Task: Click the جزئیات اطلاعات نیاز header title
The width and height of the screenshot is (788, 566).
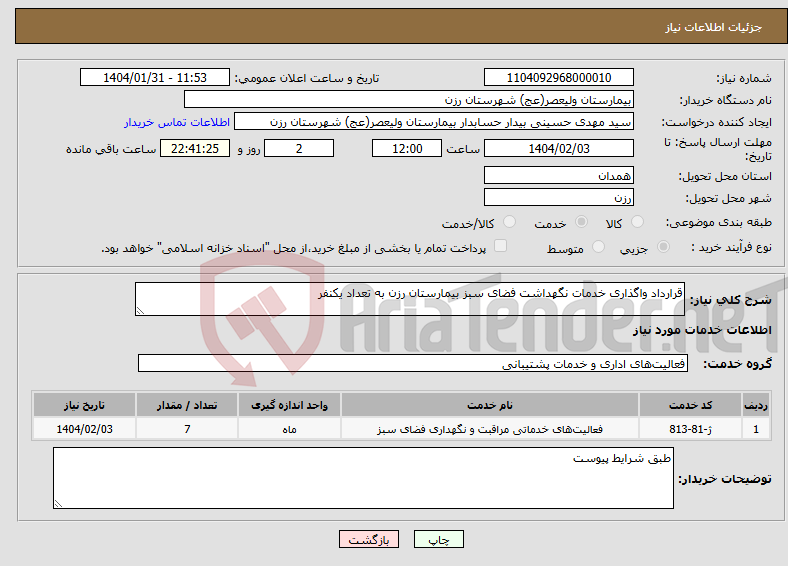Action: pos(714,27)
